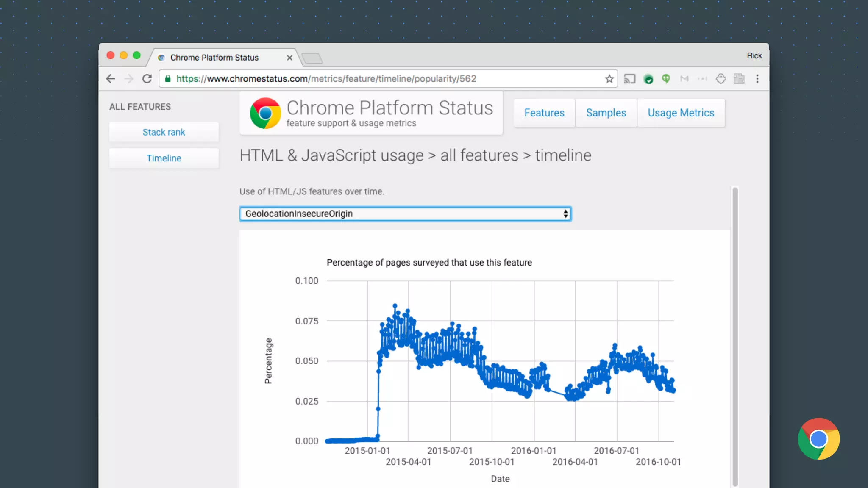Click the secure lock icon in address bar
This screenshot has width=868, height=488.
point(168,79)
